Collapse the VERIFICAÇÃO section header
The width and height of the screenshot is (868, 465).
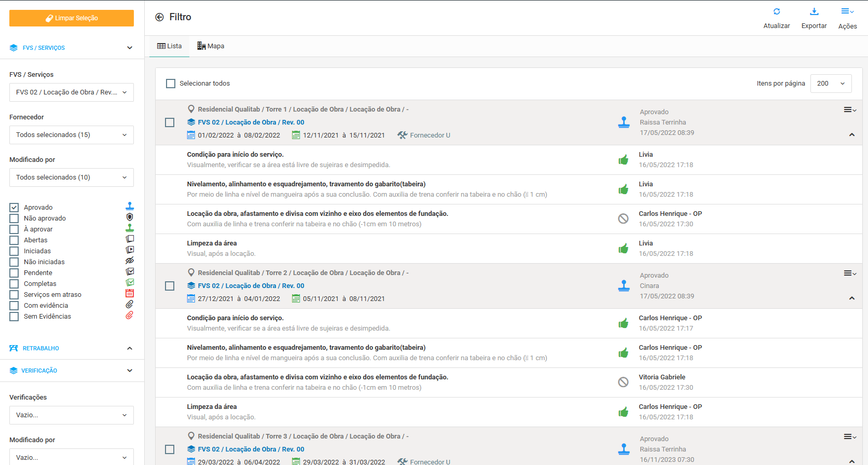(x=72, y=371)
